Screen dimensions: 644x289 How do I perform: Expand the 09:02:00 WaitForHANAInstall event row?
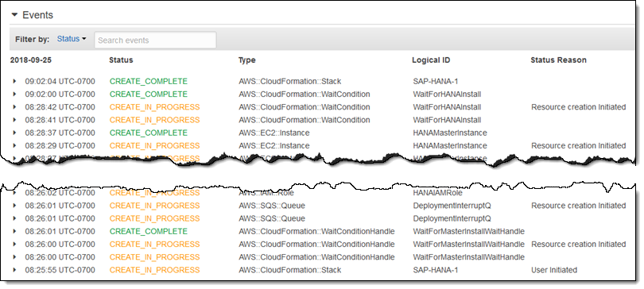(15, 94)
